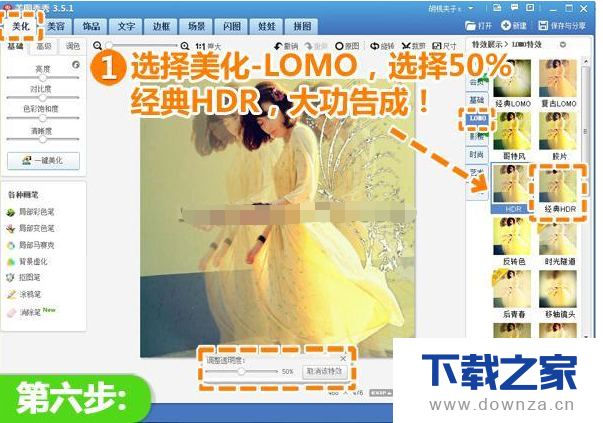
Task: Click the 裁剪 crop icon
Action: point(406,46)
